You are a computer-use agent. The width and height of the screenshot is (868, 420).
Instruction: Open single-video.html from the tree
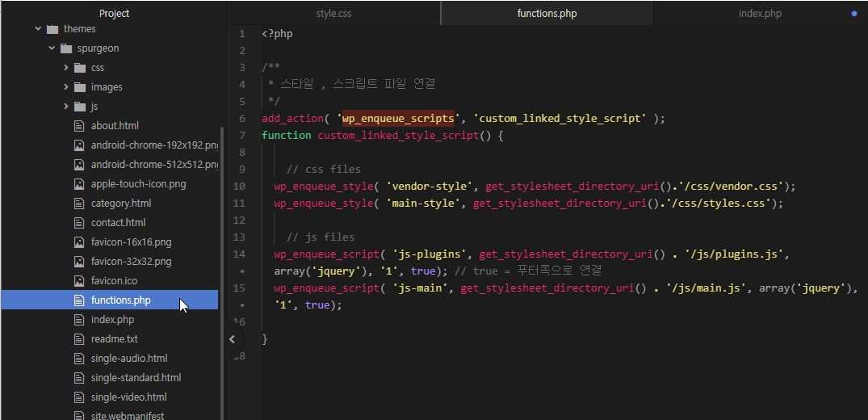point(128,397)
